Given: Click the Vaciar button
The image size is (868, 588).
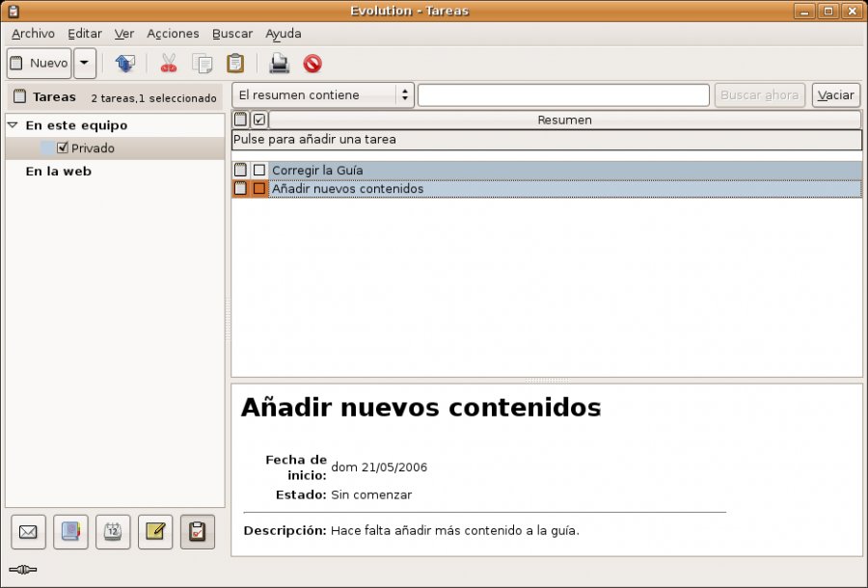Looking at the screenshot, I should coord(835,95).
